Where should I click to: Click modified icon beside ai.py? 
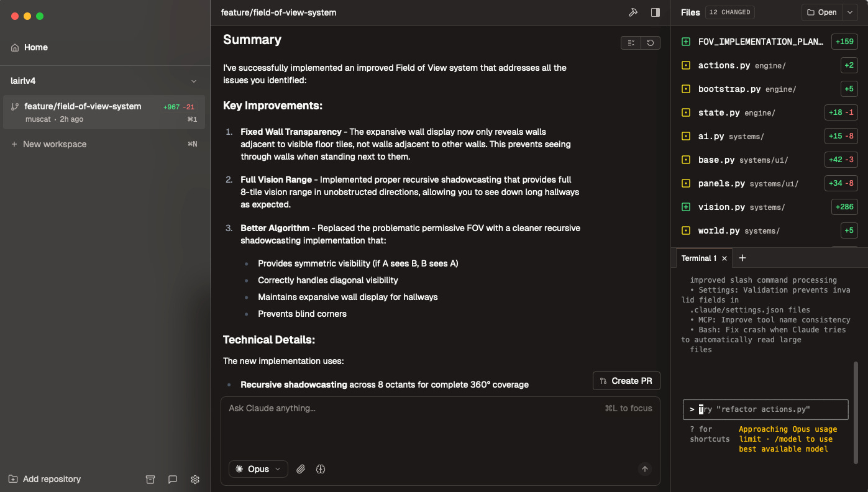tap(686, 136)
